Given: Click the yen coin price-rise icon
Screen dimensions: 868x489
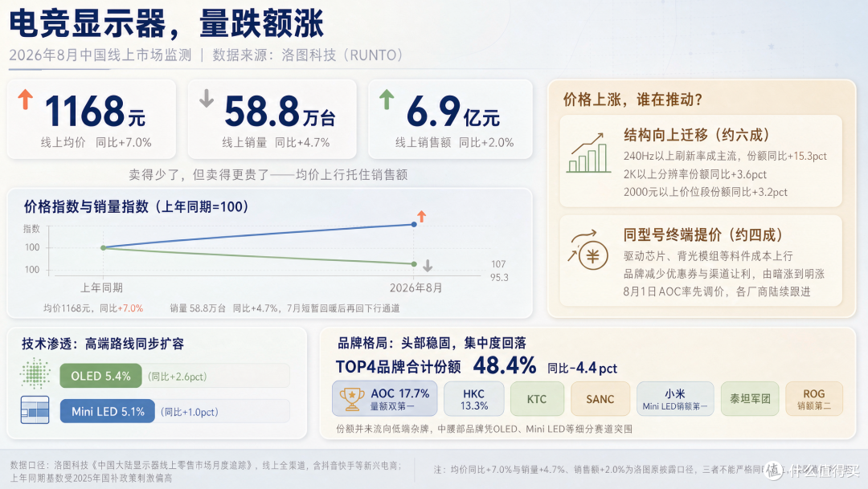Looking at the screenshot, I should 589,251.
